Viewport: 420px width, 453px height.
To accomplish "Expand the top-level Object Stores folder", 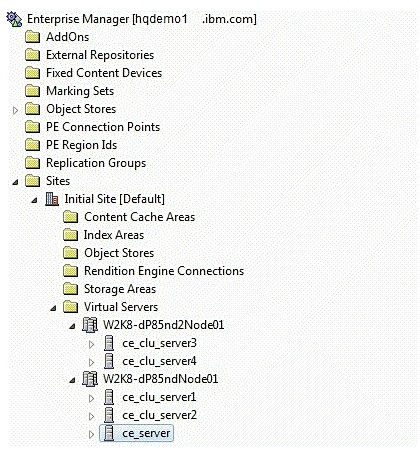I will click(15, 110).
